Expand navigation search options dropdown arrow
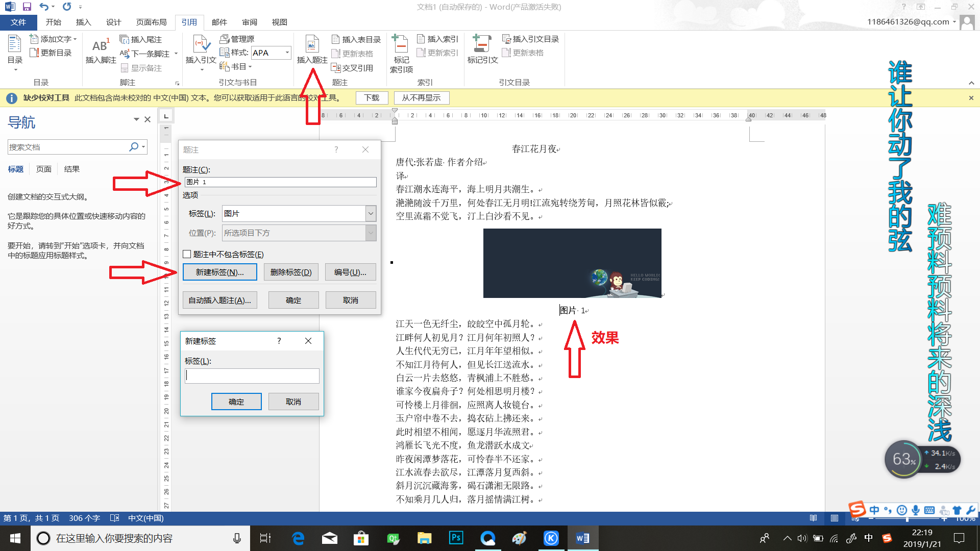980x551 pixels. 143,147
